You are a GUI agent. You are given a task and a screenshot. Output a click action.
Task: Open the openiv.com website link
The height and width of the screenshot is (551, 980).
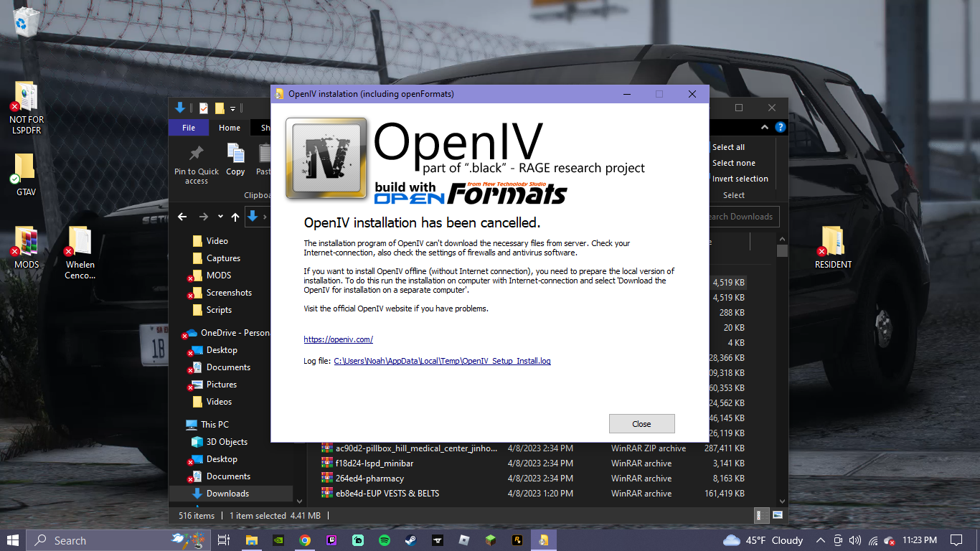[338, 339]
